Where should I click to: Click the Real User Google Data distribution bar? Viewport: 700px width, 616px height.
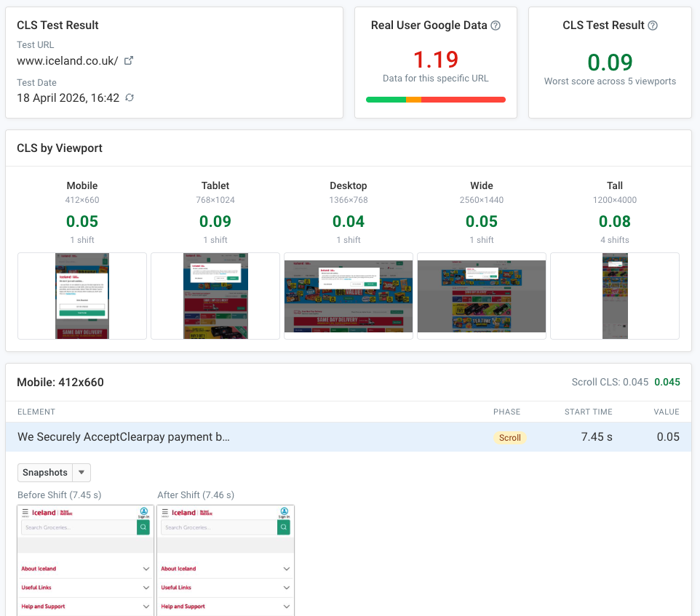point(436,100)
